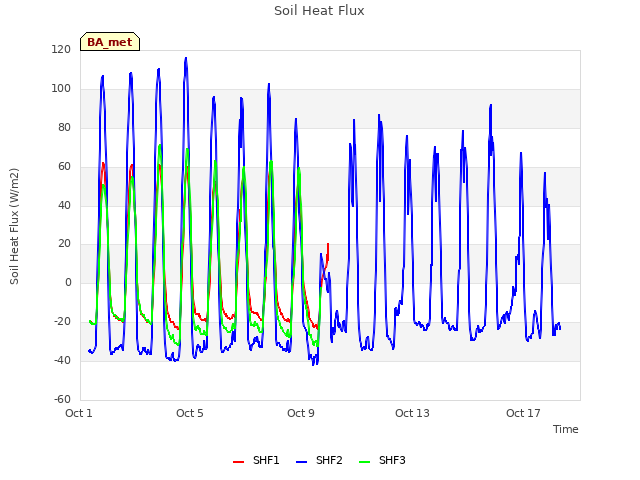This screenshot has width=640, height=480.
Task: Click the Oct 17 tick label
Action: click(523, 413)
